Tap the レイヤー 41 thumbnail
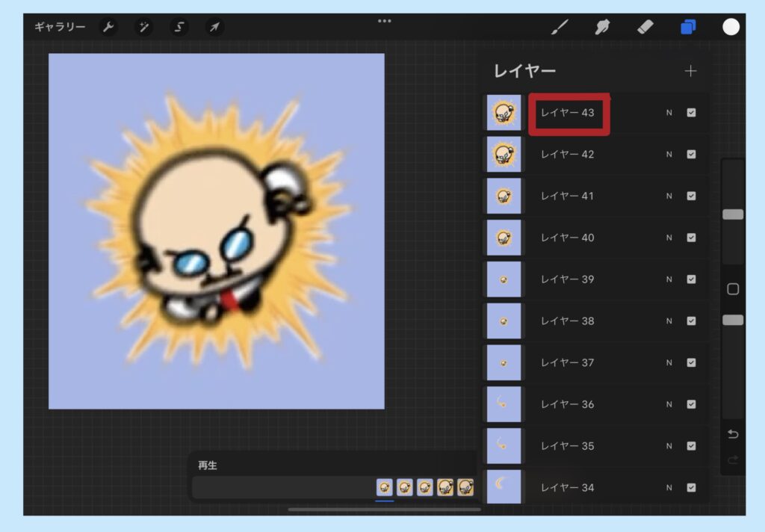This screenshot has height=532, width=765. point(504,196)
